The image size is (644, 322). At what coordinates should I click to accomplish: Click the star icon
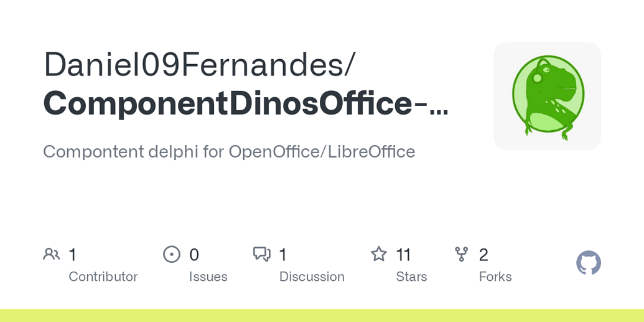pyautogui.click(x=379, y=253)
